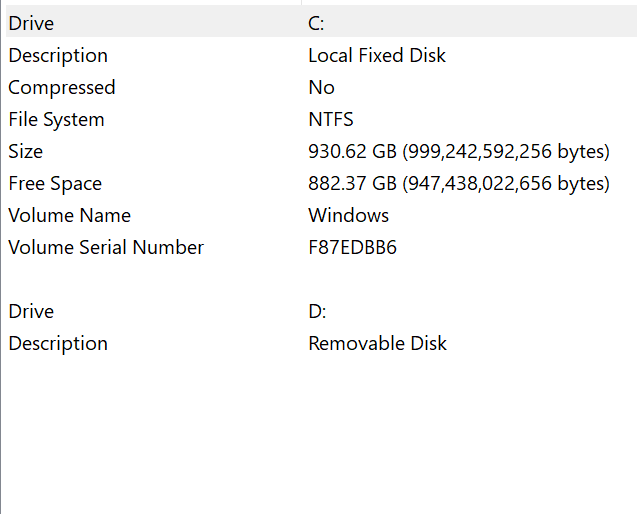This screenshot has height=514, width=637.
Task: Click the Description label above Compressed
Action: (58, 55)
